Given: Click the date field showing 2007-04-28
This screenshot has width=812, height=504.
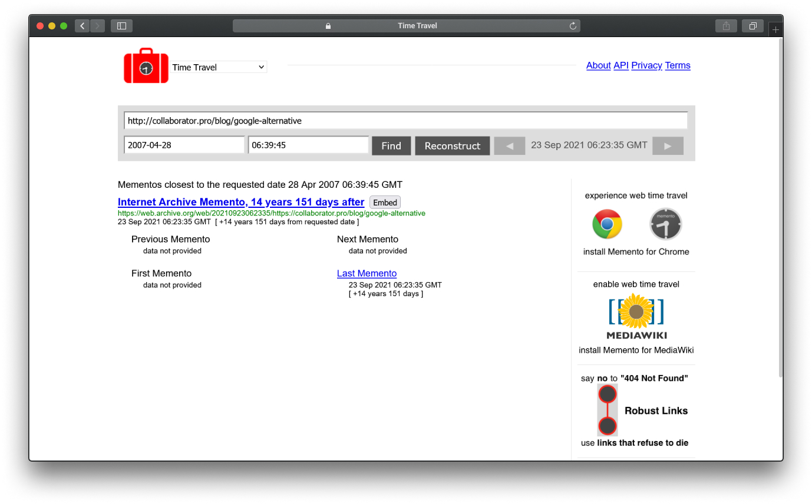Looking at the screenshot, I should tap(184, 145).
